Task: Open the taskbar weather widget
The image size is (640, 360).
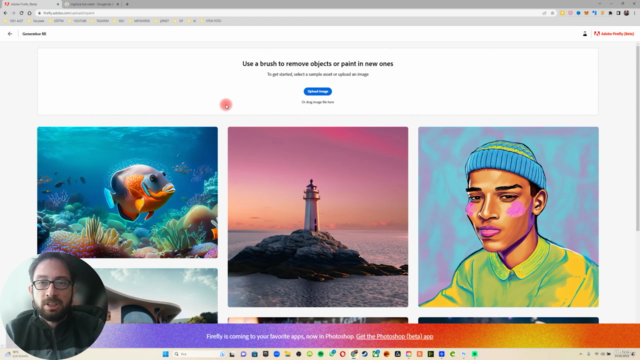Action: 16,354
